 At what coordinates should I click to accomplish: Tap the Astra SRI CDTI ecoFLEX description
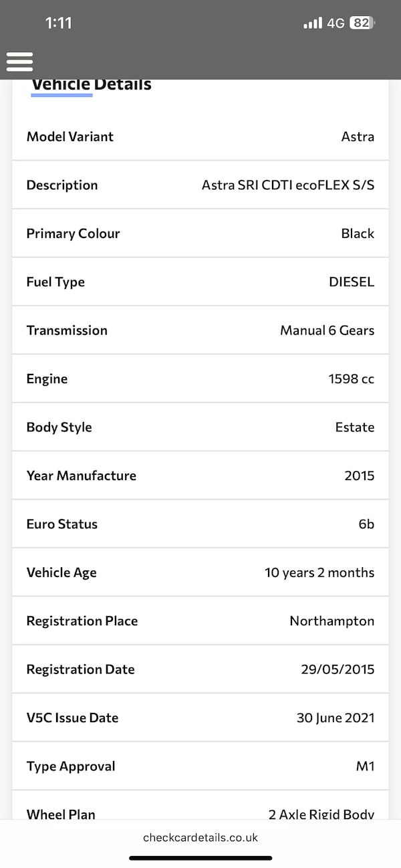click(x=287, y=185)
